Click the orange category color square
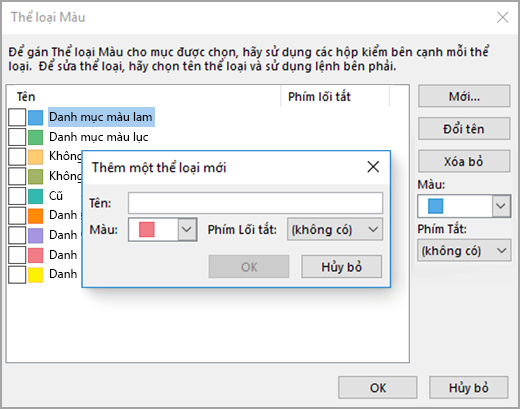The height and width of the screenshot is (409, 520). coord(35,216)
